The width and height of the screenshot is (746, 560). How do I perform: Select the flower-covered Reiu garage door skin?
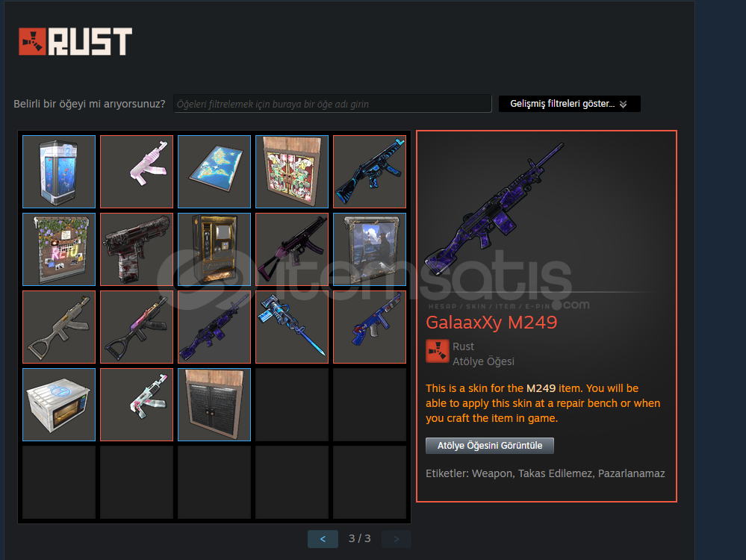pos(59,249)
